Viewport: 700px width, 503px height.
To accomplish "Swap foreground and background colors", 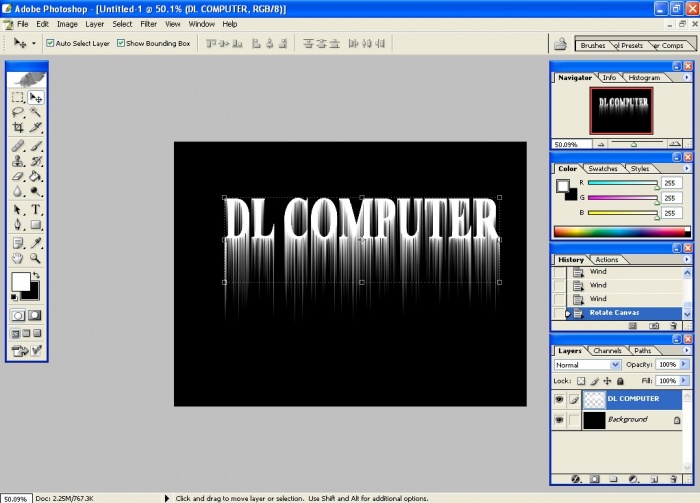I will coord(36,275).
